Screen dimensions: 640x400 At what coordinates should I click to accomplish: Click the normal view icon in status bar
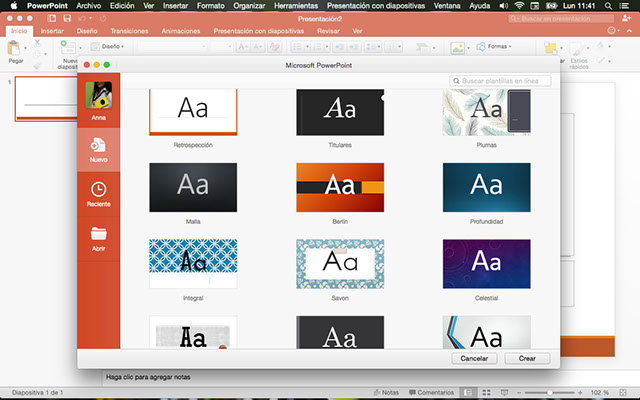470,392
